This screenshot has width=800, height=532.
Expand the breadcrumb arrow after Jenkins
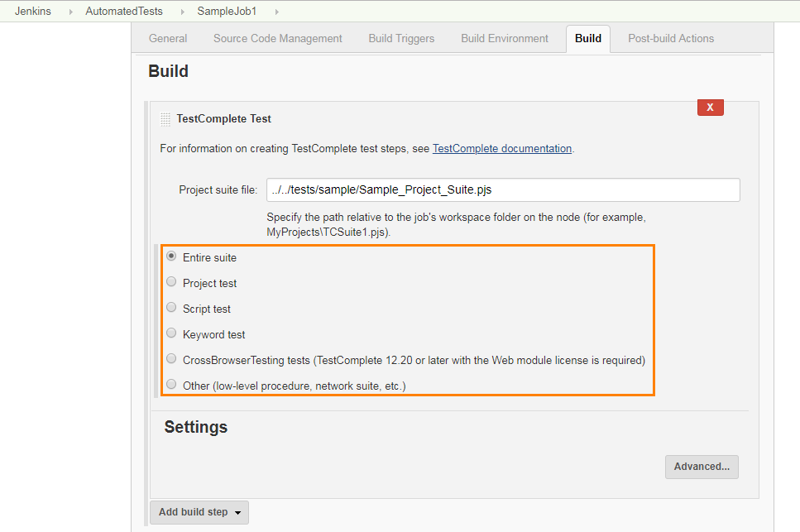[x=71, y=12]
